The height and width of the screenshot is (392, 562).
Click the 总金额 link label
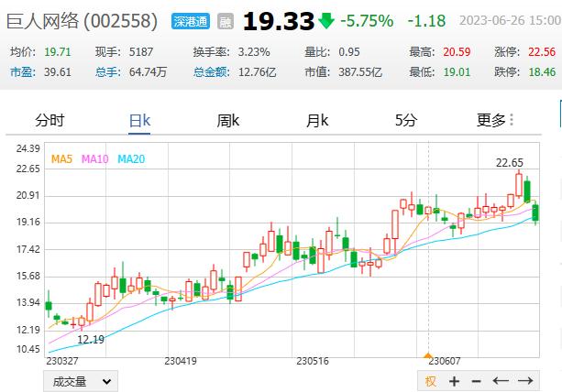[x=212, y=72]
